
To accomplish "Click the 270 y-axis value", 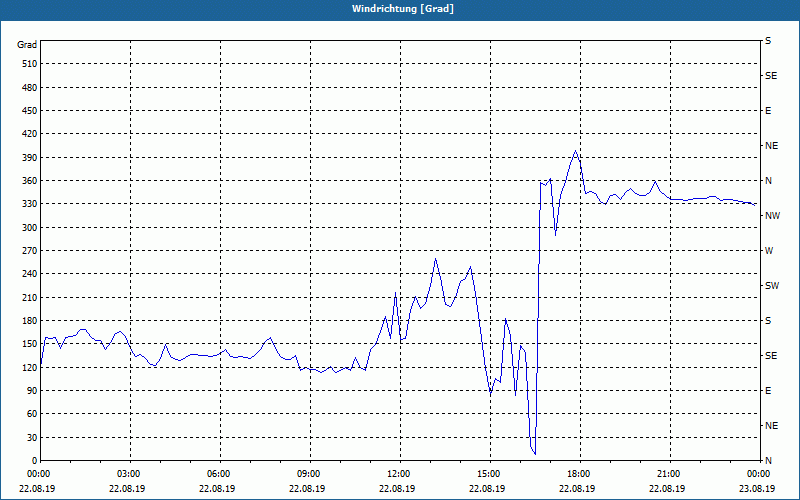I will (30, 251).
